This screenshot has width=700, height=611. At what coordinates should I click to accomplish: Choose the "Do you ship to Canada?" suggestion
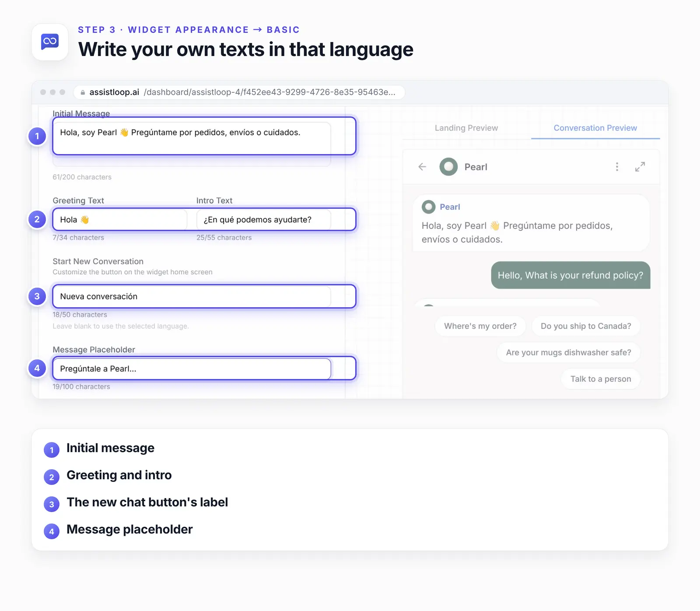coord(586,326)
